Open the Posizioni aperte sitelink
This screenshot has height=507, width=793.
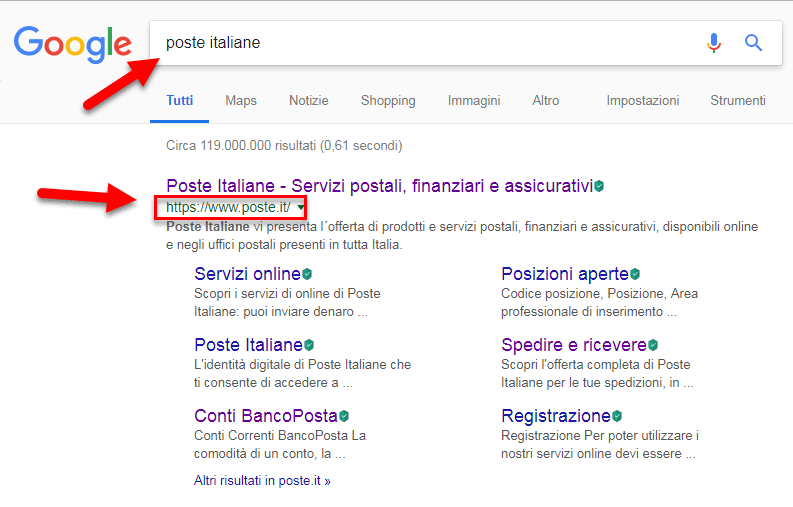[565, 274]
